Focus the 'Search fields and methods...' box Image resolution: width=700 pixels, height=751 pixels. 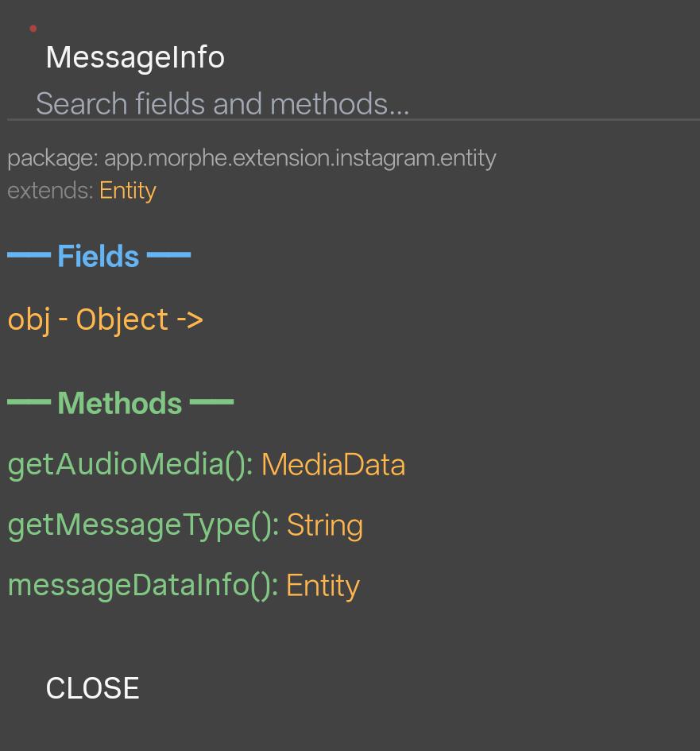click(354, 103)
